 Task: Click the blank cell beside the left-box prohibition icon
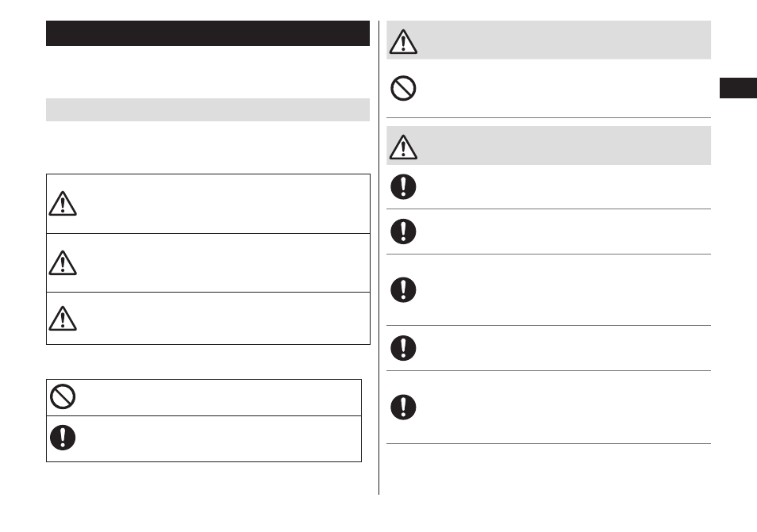point(220,397)
